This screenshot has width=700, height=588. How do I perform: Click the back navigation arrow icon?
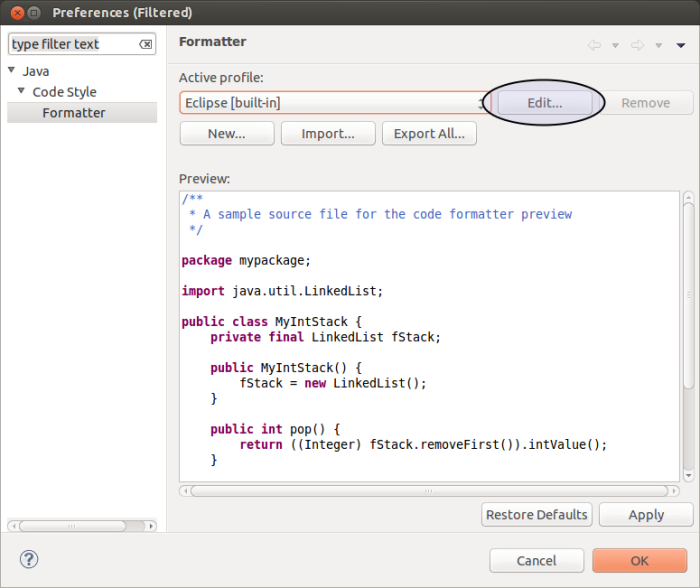point(594,45)
